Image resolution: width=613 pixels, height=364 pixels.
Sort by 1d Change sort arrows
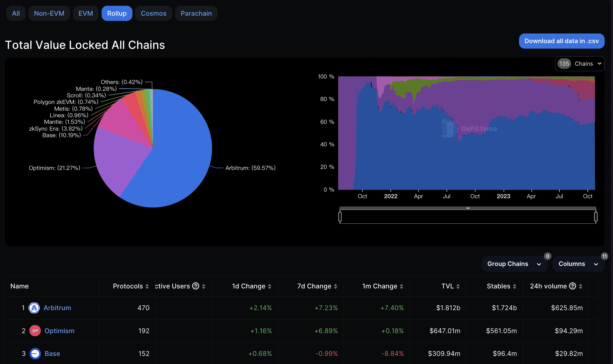[x=270, y=287]
